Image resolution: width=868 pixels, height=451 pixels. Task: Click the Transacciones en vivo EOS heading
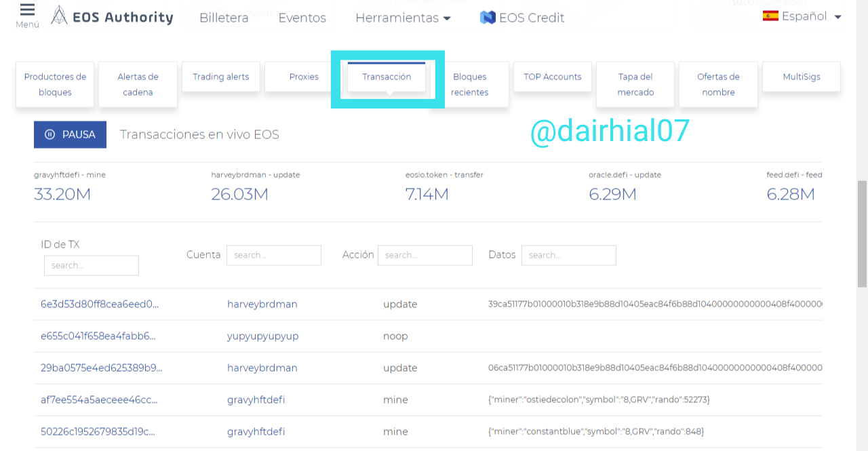pos(199,134)
